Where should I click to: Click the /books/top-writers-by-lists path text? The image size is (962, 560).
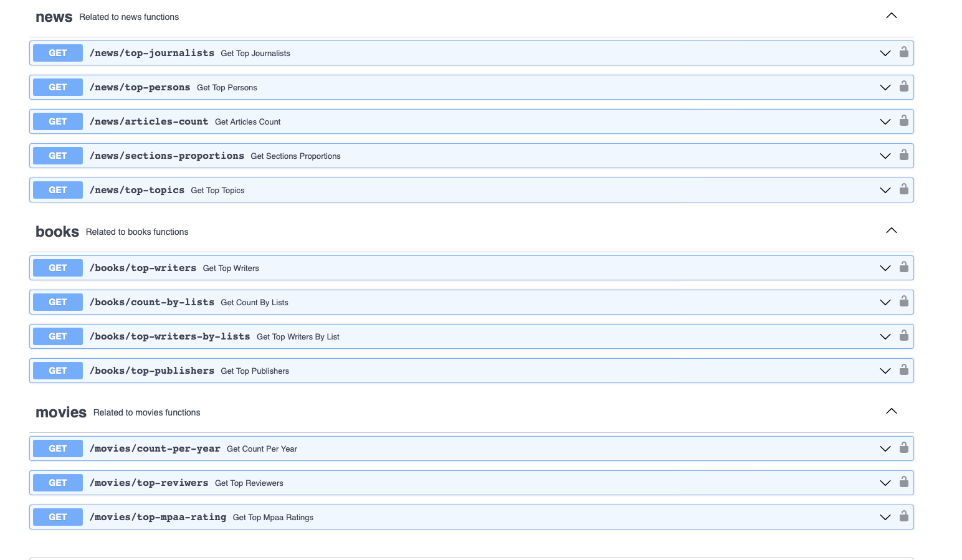tap(170, 336)
